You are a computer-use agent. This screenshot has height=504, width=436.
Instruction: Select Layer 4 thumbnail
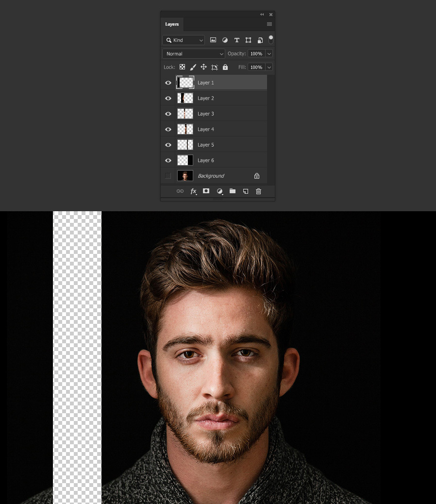(185, 129)
